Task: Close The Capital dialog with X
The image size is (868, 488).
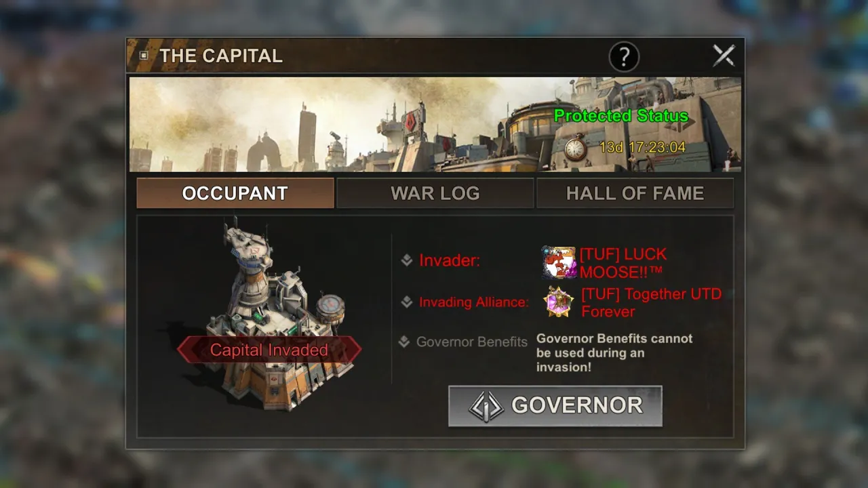Action: tap(724, 56)
